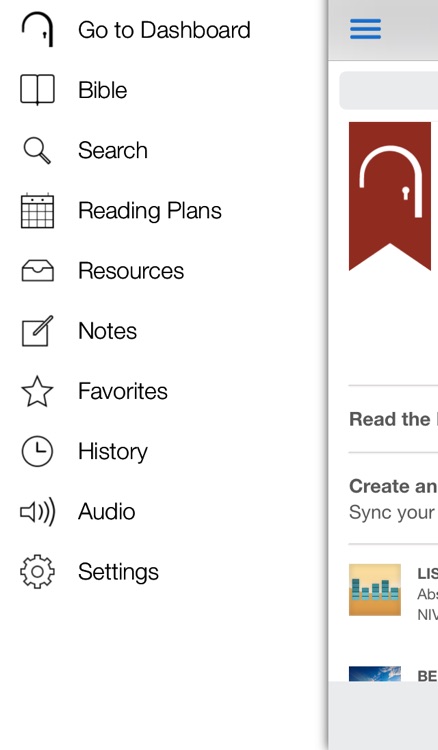Tap the Audio speaker icon
The width and height of the screenshot is (438, 750).
click(x=37, y=511)
